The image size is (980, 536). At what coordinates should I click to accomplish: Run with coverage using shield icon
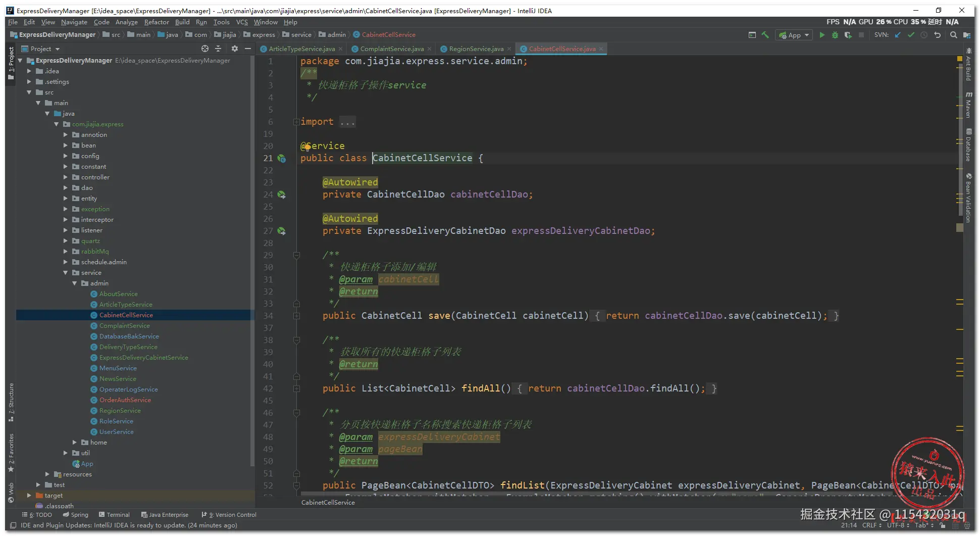point(848,35)
